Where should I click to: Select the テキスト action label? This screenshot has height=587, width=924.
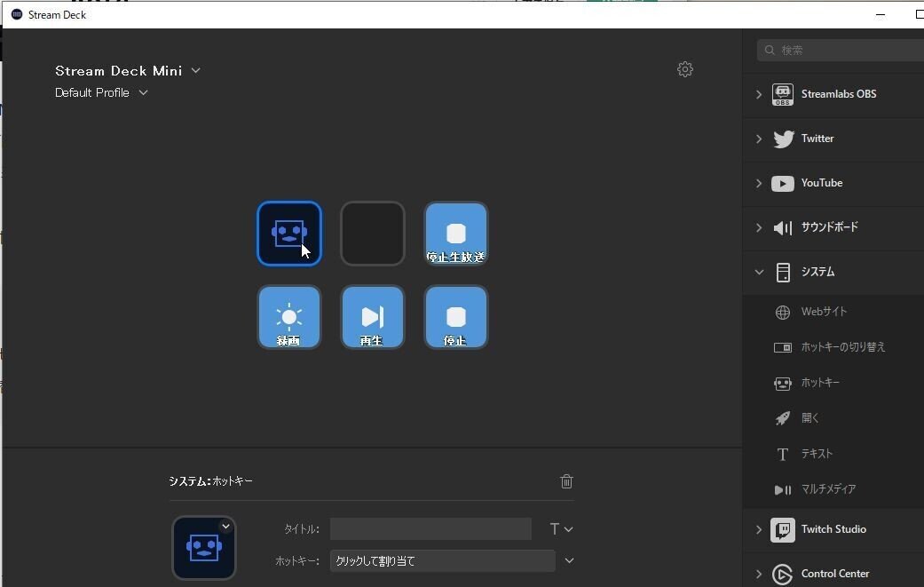[817, 454]
